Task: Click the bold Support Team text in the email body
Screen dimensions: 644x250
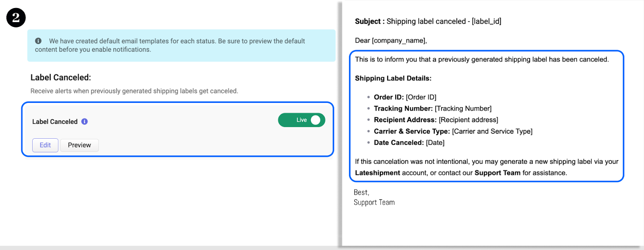Action: coord(497,173)
